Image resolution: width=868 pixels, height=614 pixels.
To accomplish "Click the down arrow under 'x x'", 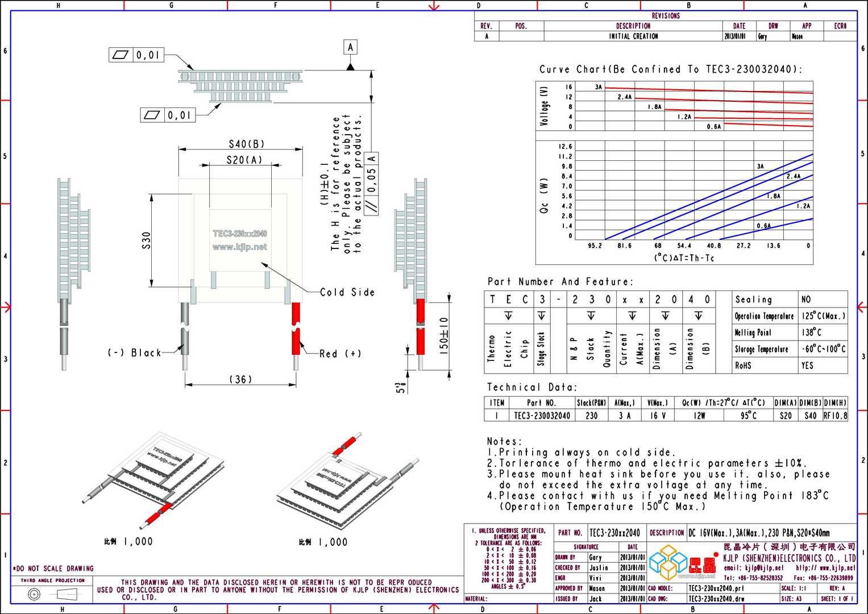I will pos(632,316).
